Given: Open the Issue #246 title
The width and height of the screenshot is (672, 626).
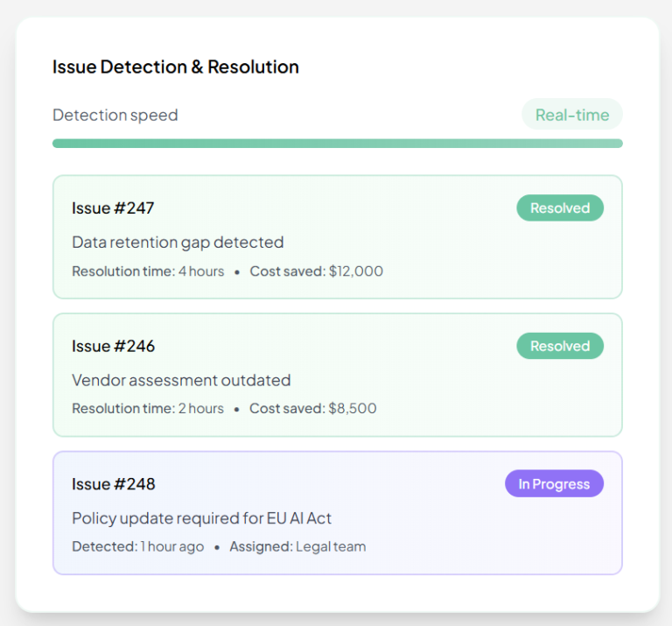Looking at the screenshot, I should [113, 346].
